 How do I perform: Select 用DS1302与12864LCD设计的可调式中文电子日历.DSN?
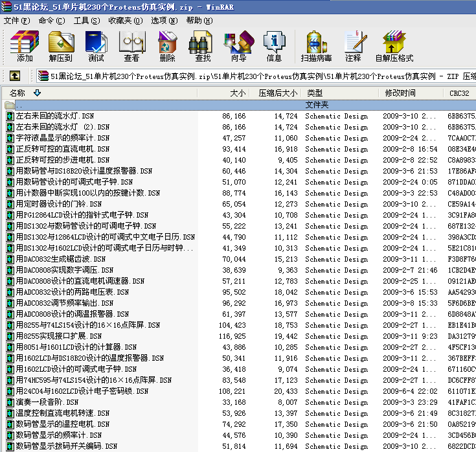pos(106,237)
